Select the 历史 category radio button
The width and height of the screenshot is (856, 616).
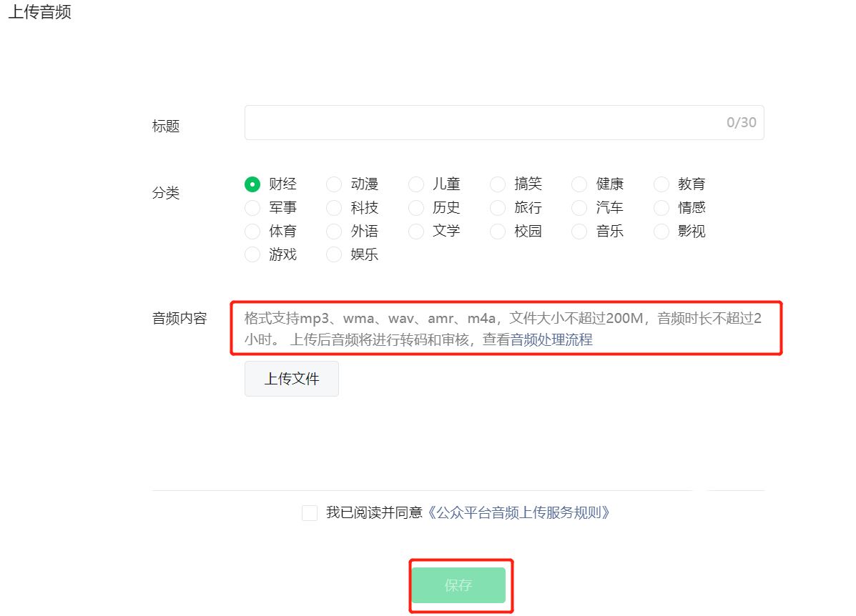tap(416, 208)
